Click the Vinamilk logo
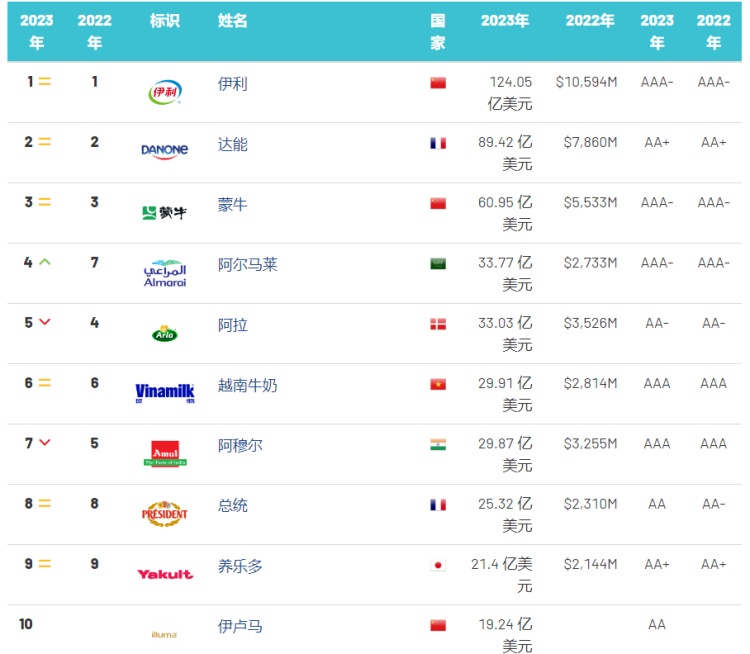 pyautogui.click(x=164, y=393)
